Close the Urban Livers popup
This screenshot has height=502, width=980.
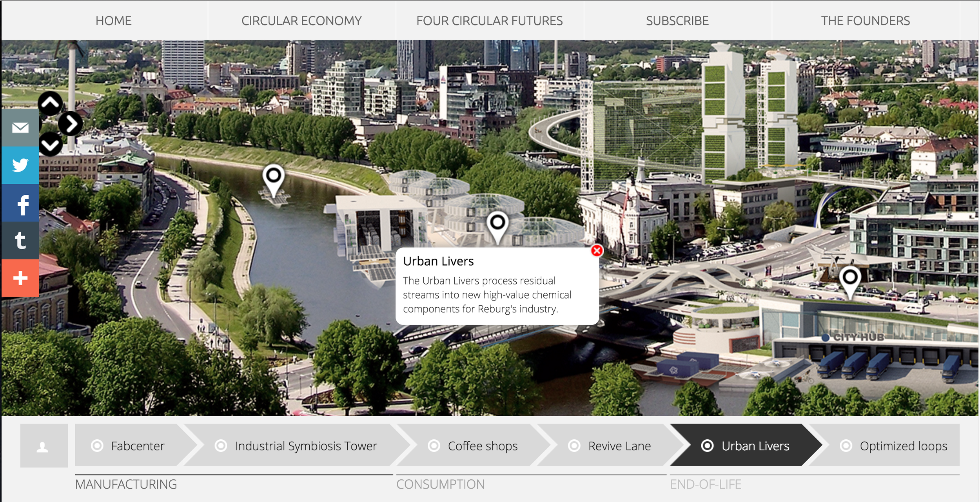597,251
